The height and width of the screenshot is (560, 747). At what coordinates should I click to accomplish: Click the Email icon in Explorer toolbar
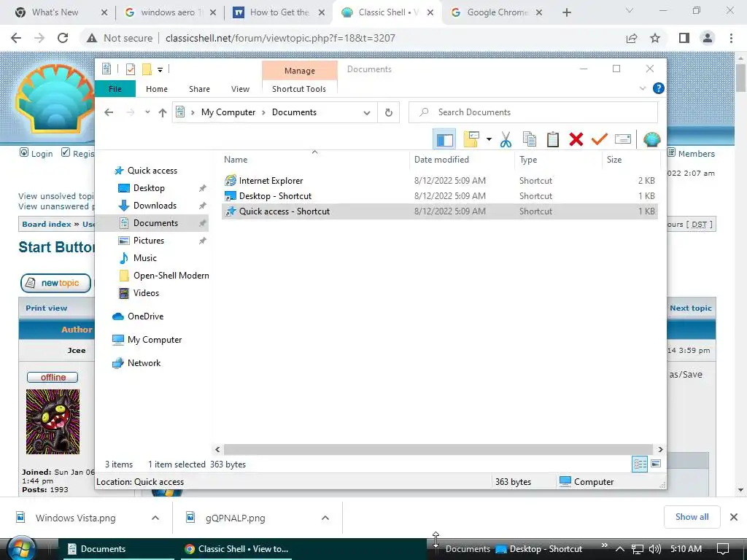(x=623, y=139)
